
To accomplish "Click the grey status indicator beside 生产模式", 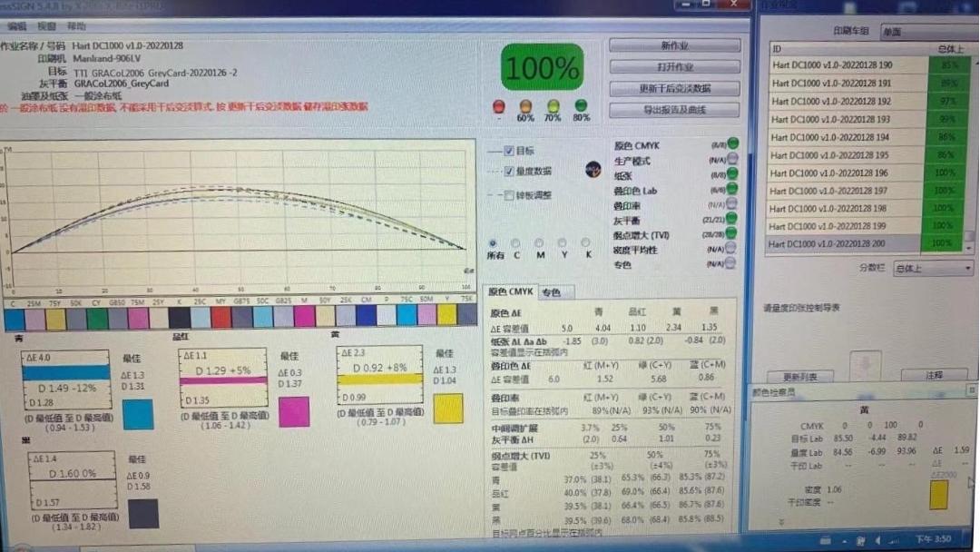I will click(x=732, y=159).
